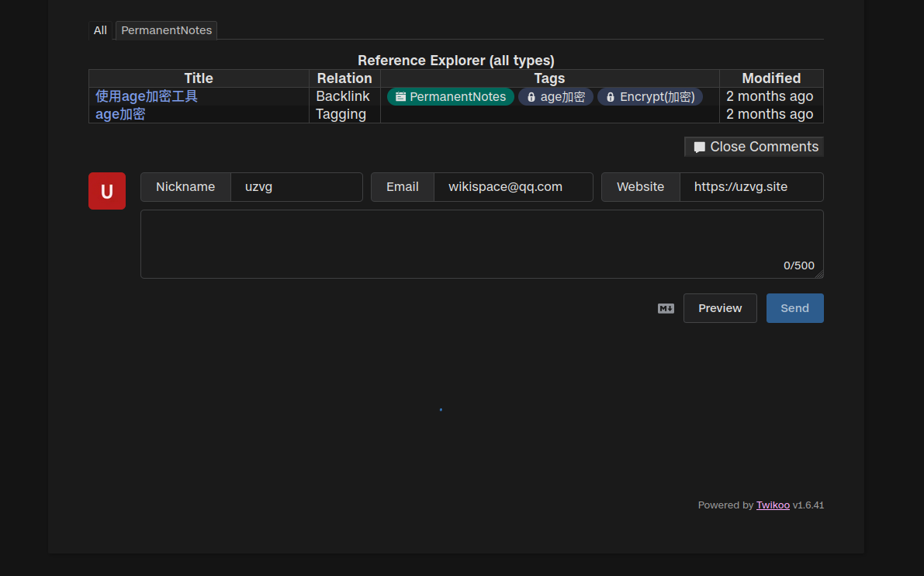
Task: Click the notes icon on PermanentNotes tag
Action: [400, 97]
